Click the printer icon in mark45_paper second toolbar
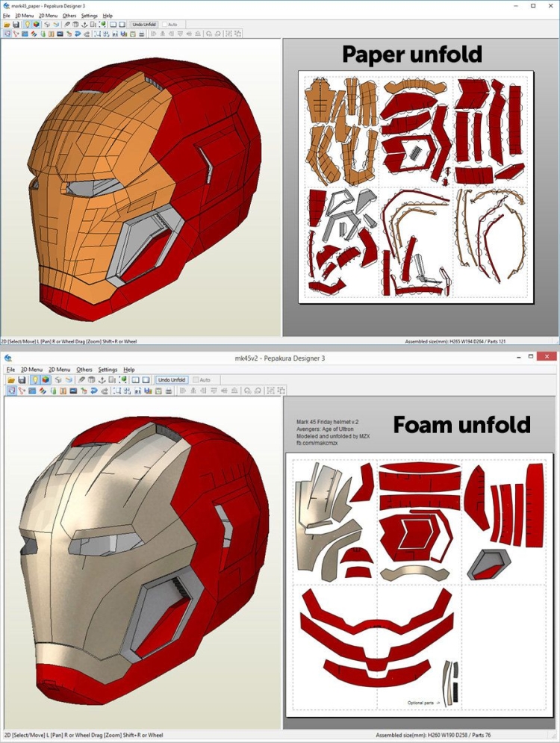This screenshot has width=560, height=743. click(142, 34)
